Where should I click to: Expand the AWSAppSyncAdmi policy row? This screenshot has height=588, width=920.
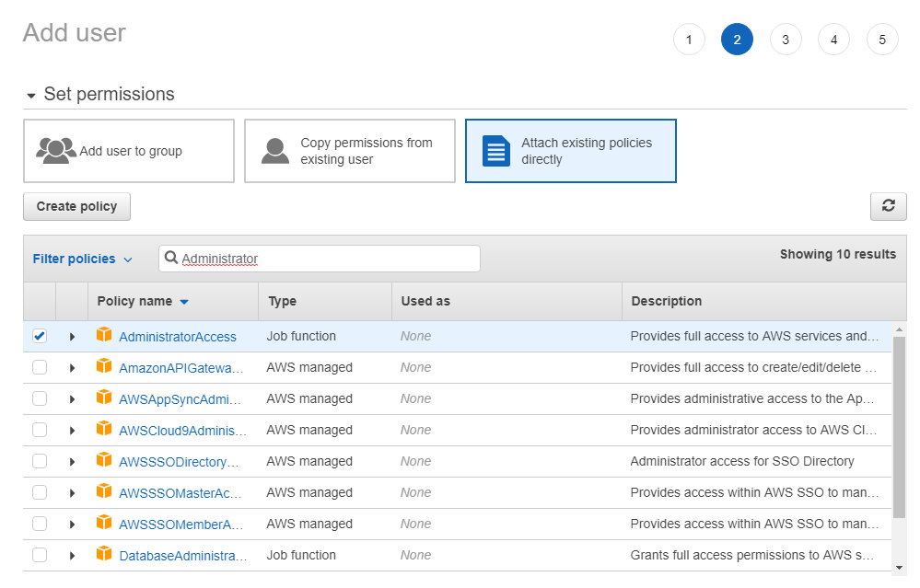pyautogui.click(x=72, y=399)
